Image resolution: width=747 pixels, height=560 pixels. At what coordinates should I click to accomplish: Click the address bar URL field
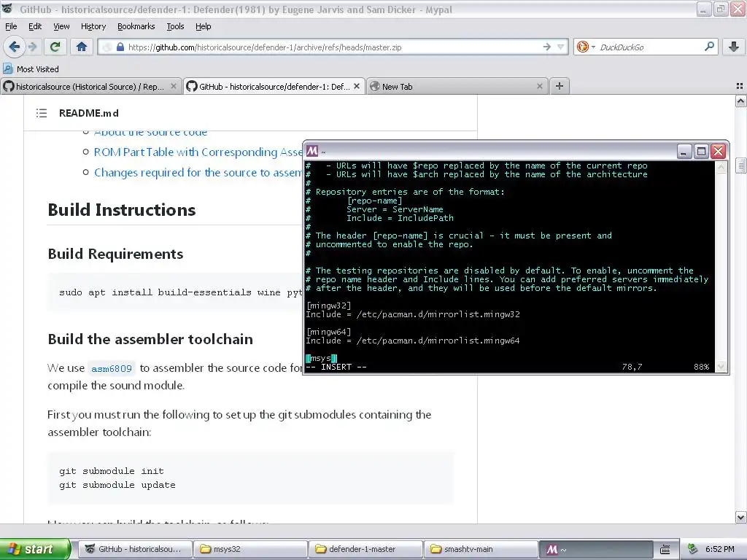pyautogui.click(x=333, y=47)
